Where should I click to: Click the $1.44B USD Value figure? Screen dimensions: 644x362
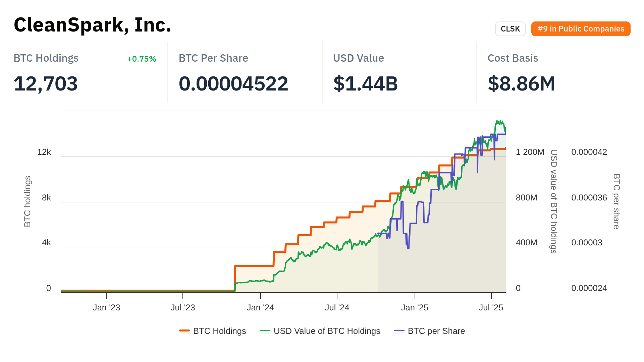click(366, 83)
